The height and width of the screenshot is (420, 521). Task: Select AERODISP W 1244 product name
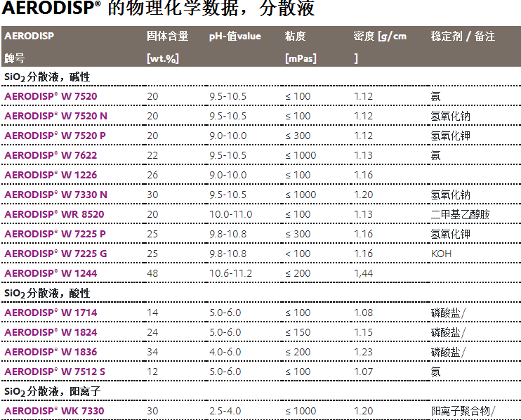(x=51, y=273)
